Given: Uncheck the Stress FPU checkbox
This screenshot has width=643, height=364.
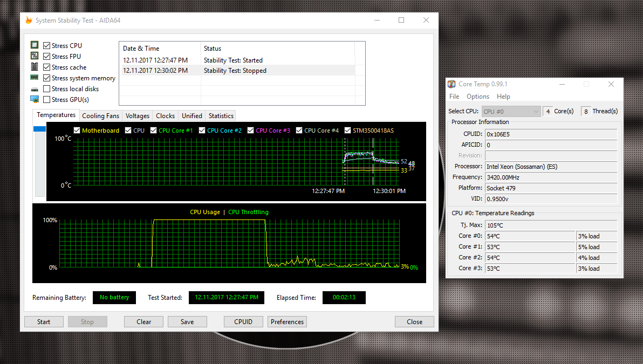Looking at the screenshot, I should tap(46, 56).
